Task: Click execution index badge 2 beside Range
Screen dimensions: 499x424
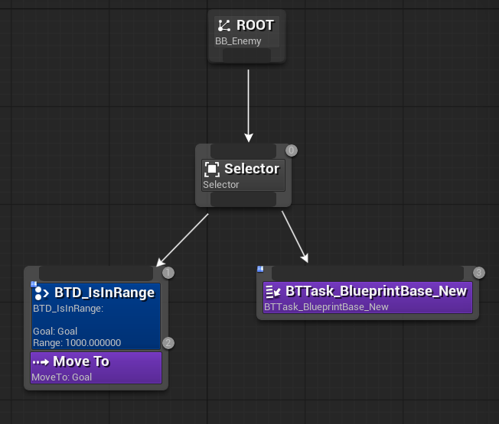Action: coord(168,343)
